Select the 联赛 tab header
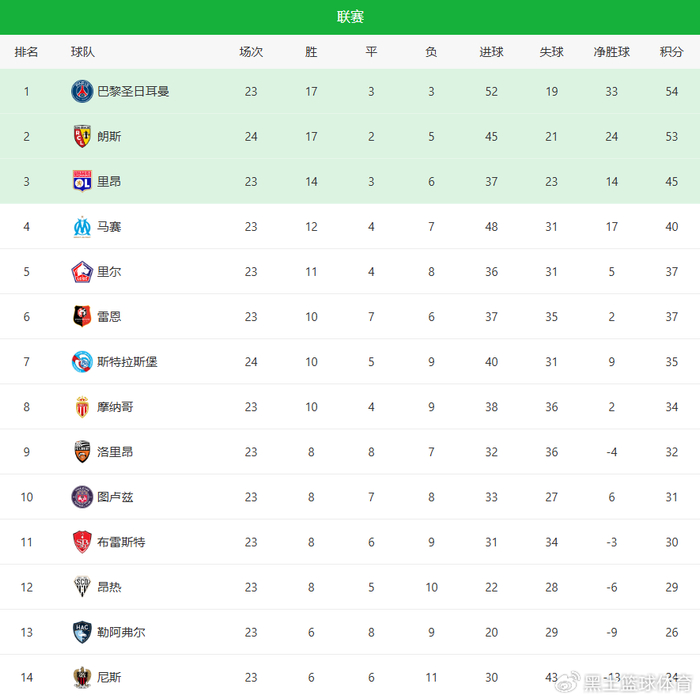700x699 pixels. click(x=350, y=17)
